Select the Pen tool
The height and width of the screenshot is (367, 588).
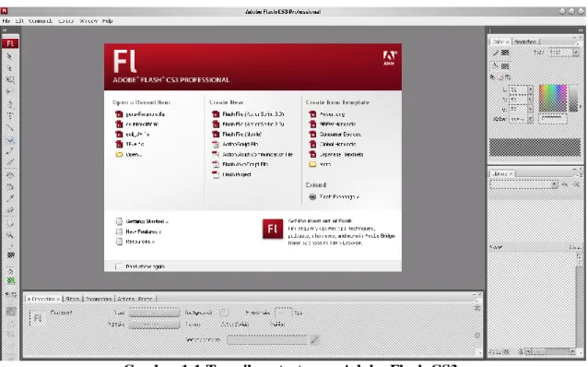pyautogui.click(x=10, y=103)
